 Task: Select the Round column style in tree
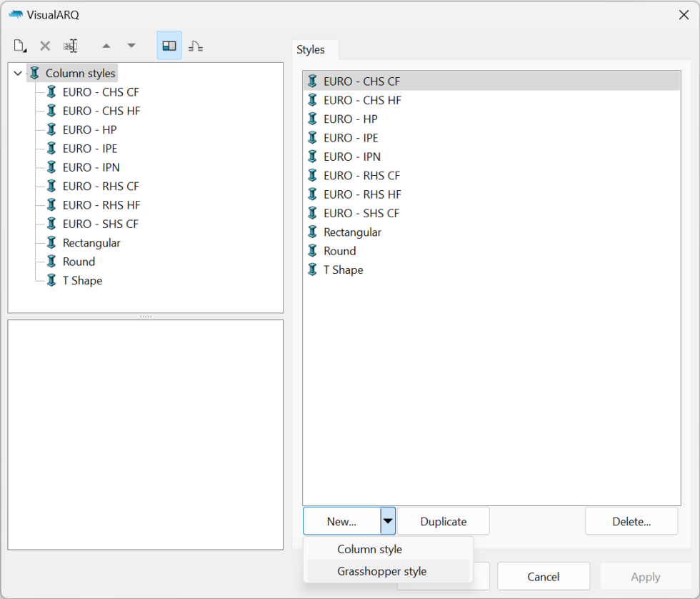click(79, 261)
